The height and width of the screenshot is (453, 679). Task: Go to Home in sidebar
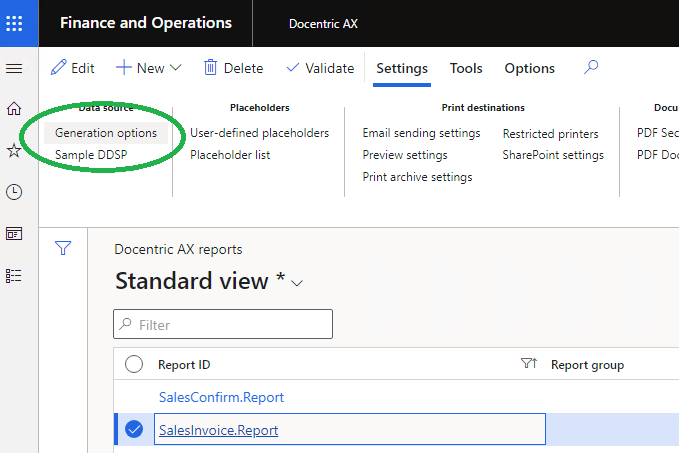click(14, 108)
